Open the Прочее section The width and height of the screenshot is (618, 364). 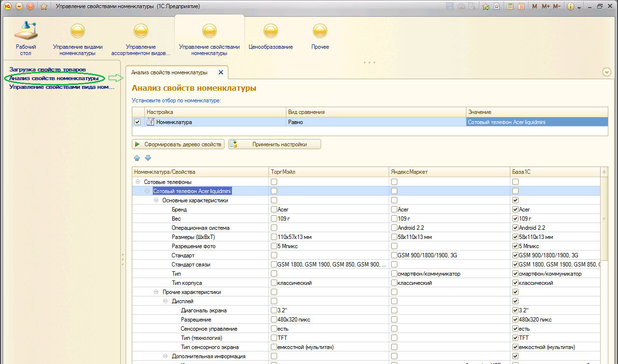click(320, 38)
